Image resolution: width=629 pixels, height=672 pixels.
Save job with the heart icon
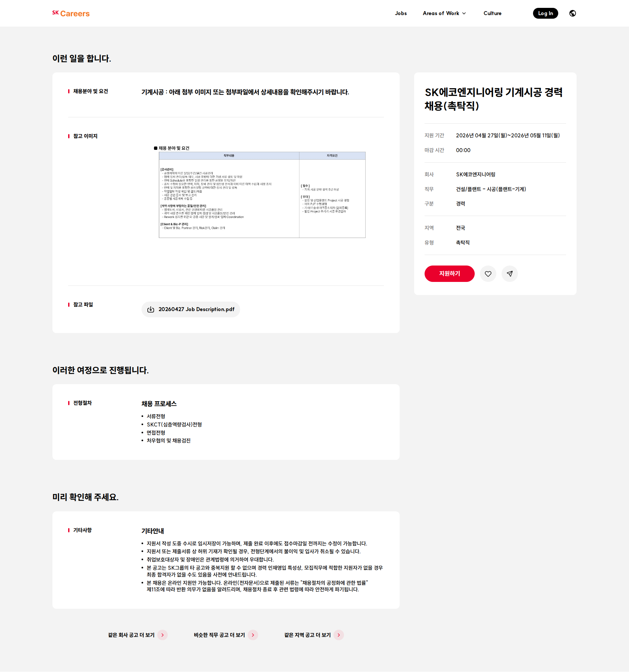[x=488, y=273]
